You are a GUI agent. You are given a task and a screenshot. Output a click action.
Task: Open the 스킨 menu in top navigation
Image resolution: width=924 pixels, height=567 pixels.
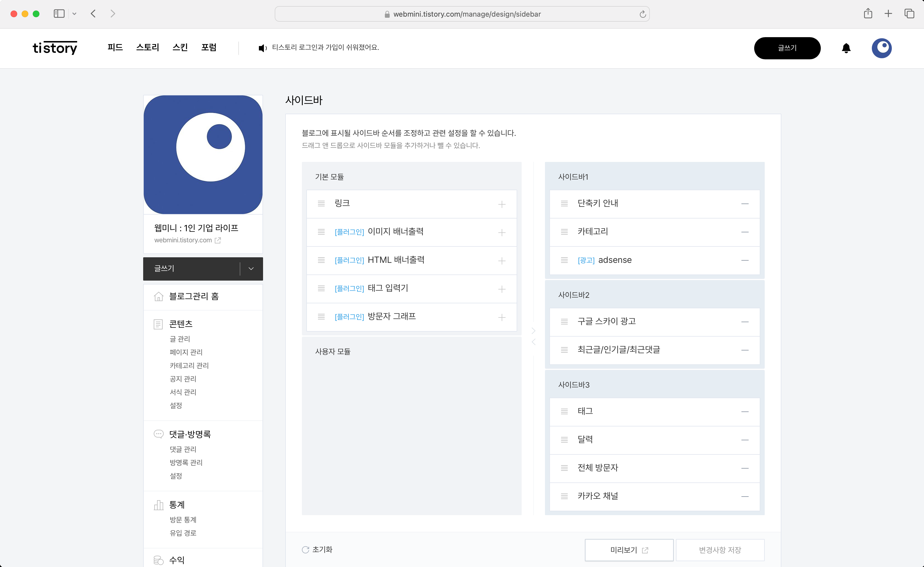click(x=180, y=48)
